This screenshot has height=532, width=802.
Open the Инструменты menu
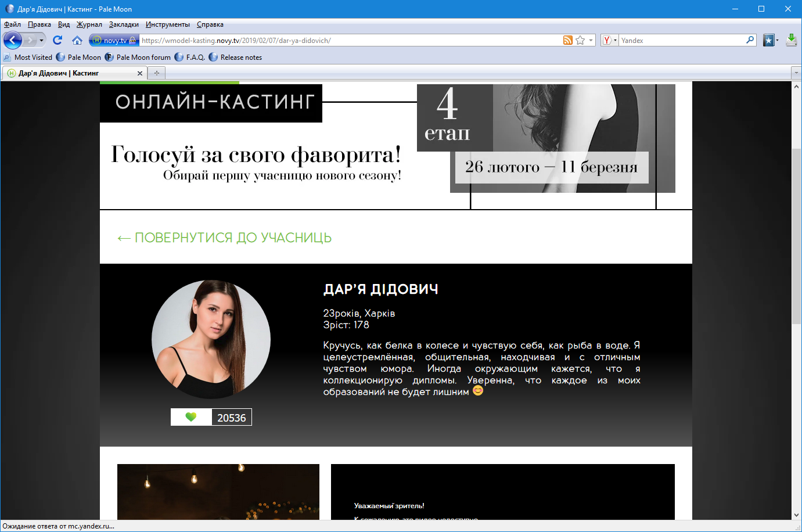click(x=168, y=24)
